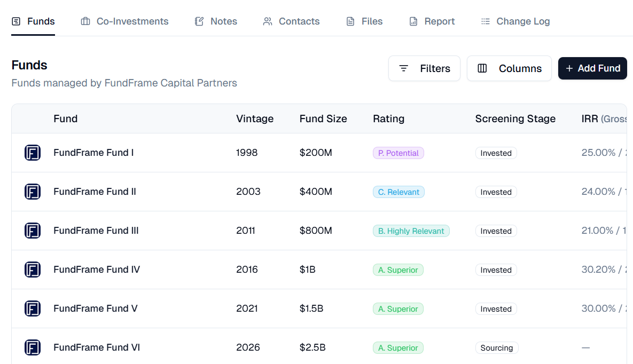The height and width of the screenshot is (364, 633).
Task: Open the Change Log tab
Action: pos(522,21)
